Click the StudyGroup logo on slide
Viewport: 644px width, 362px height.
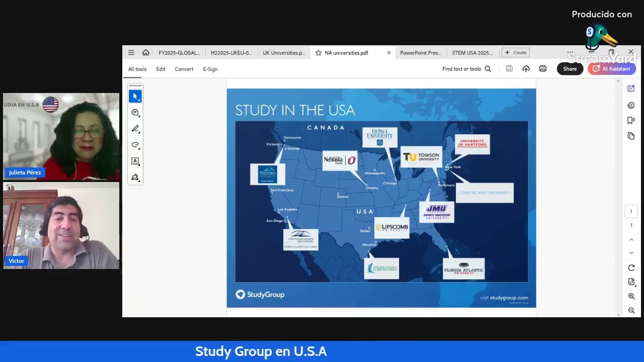260,295
